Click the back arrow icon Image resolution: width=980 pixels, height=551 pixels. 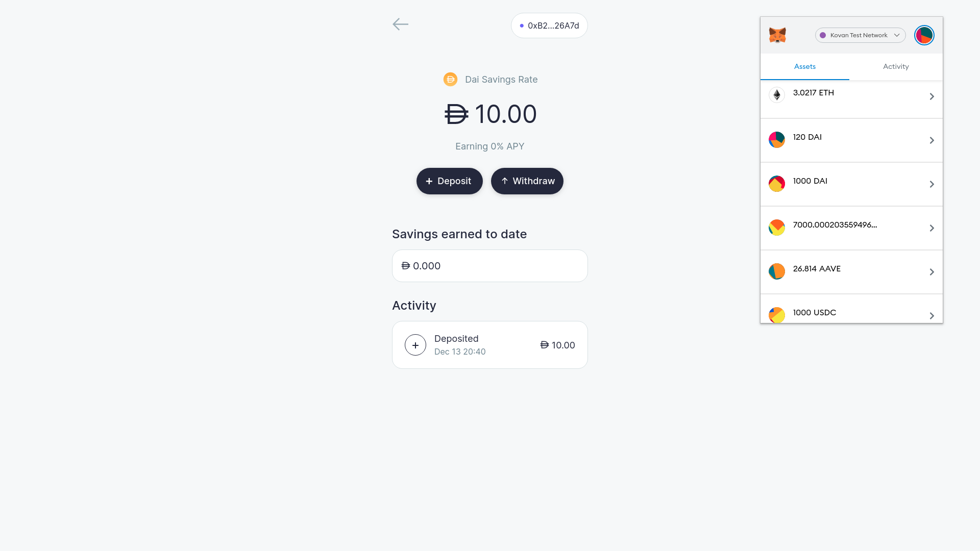click(x=400, y=24)
